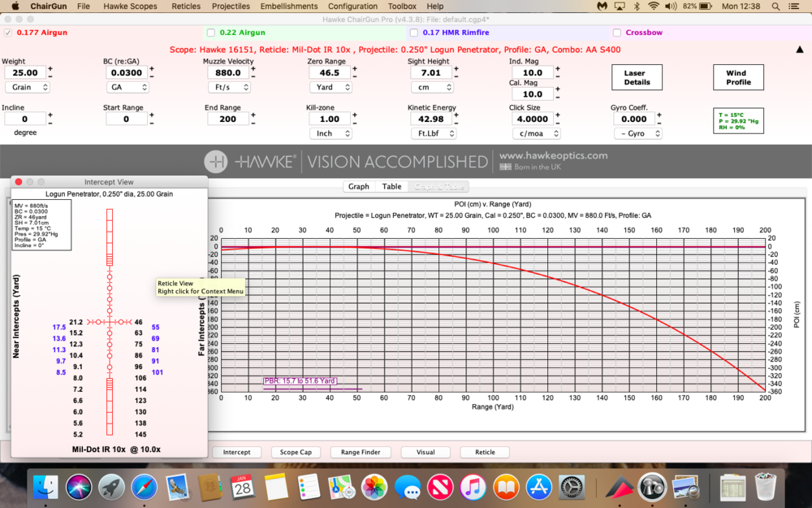
Task: Open the Reticles menu
Action: (185, 7)
